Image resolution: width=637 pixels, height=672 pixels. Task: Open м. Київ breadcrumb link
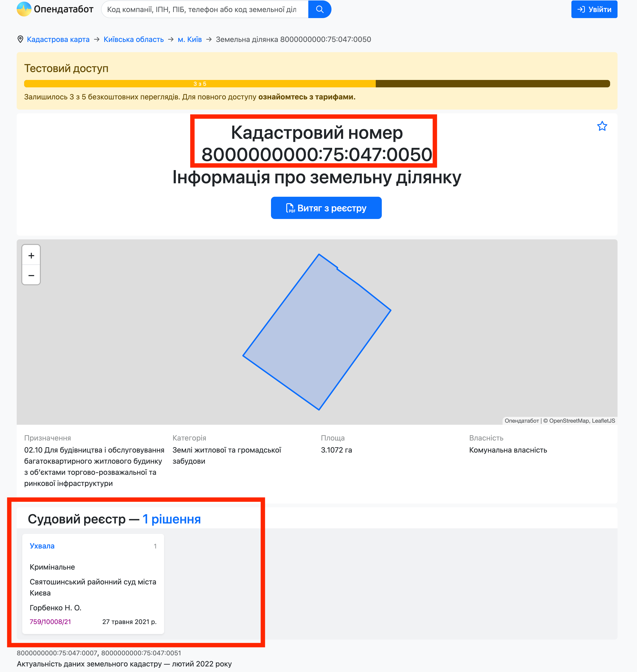190,39
